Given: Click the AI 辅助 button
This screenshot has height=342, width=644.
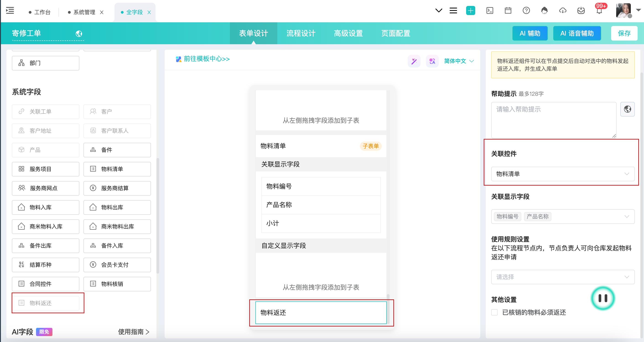Looking at the screenshot, I should [530, 33].
